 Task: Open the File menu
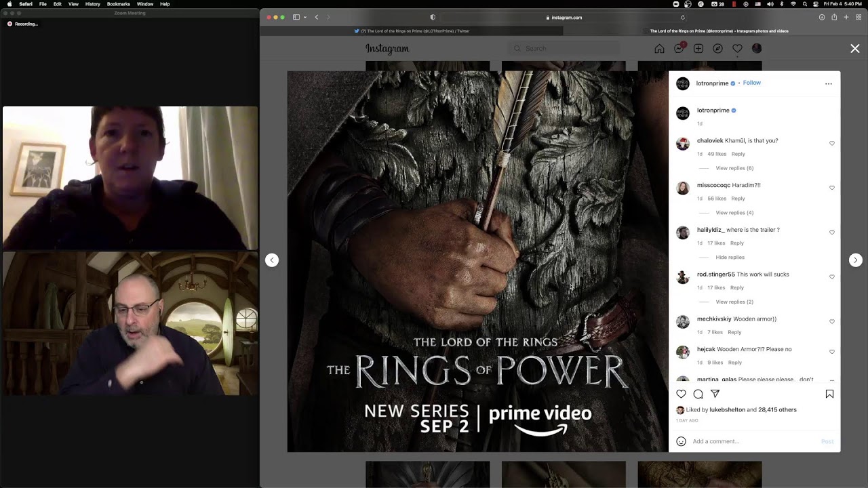(x=43, y=4)
